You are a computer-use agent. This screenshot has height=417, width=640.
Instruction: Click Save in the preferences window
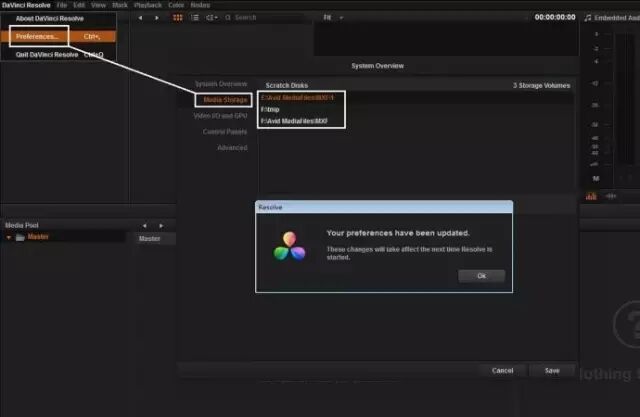pos(552,370)
